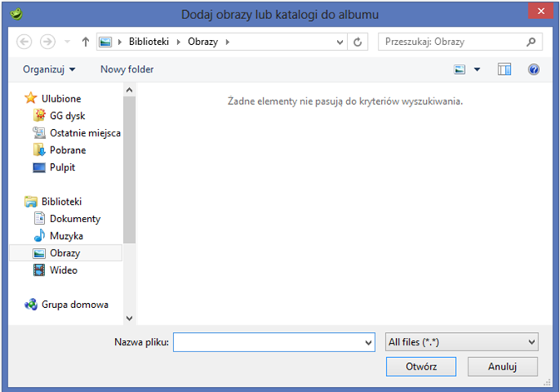Go forward with the Forward arrow button

47,42
